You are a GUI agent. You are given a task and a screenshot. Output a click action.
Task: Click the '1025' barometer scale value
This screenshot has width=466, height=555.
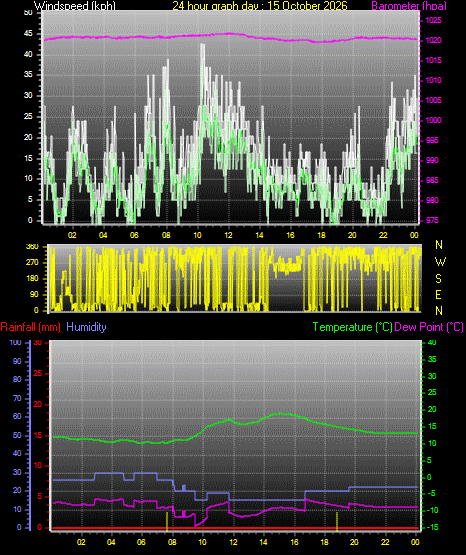point(433,21)
